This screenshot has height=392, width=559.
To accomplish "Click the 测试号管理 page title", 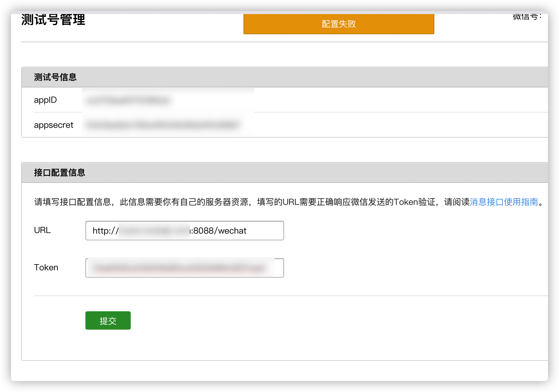I will pos(53,20).
